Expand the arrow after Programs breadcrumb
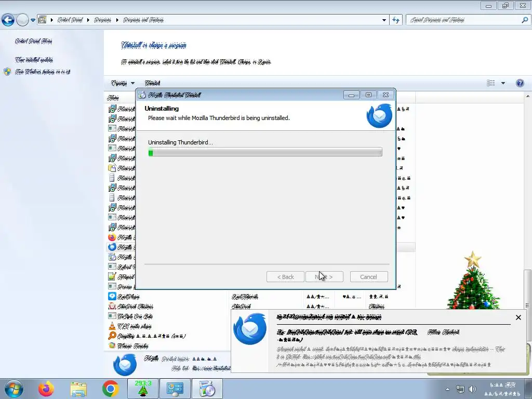532x399 pixels. (117, 20)
